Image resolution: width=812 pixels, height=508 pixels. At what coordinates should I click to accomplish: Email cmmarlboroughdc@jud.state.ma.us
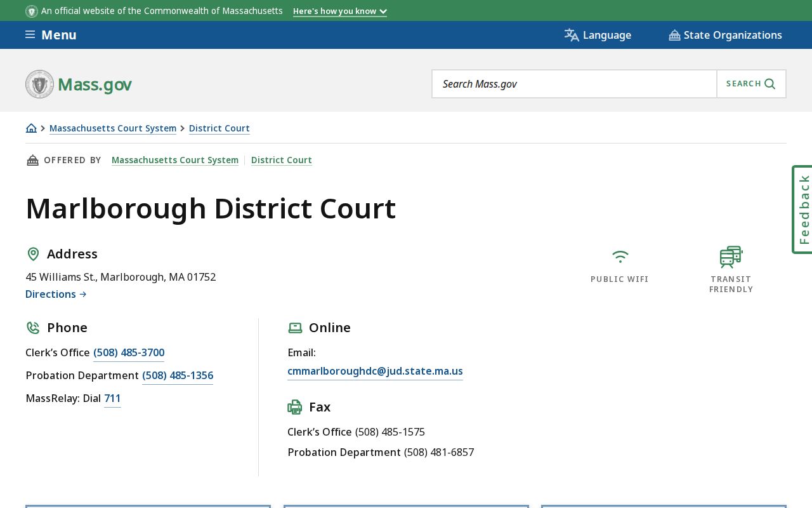(375, 371)
